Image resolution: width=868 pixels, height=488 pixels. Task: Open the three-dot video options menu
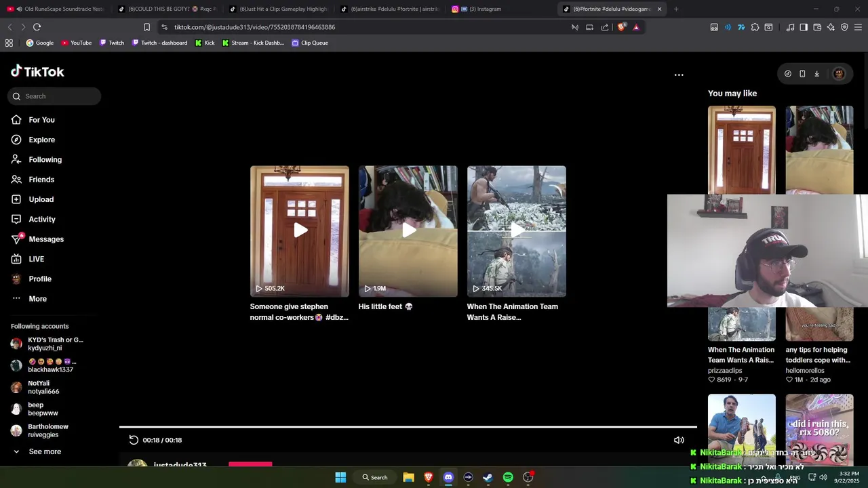[x=679, y=75]
